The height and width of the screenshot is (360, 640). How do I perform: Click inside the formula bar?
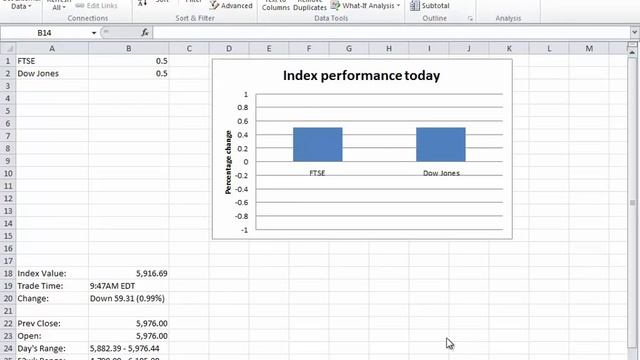coord(391,33)
